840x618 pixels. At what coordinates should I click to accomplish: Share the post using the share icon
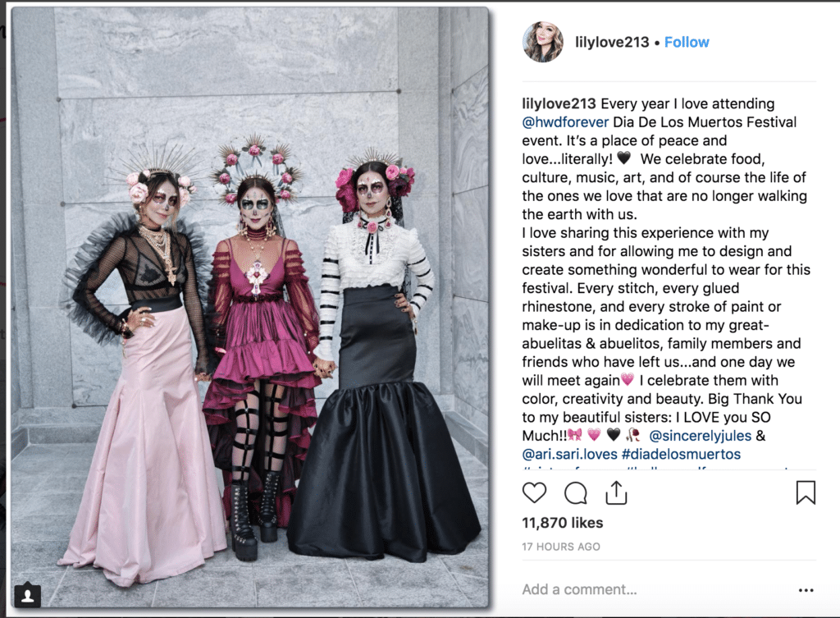tap(616, 492)
